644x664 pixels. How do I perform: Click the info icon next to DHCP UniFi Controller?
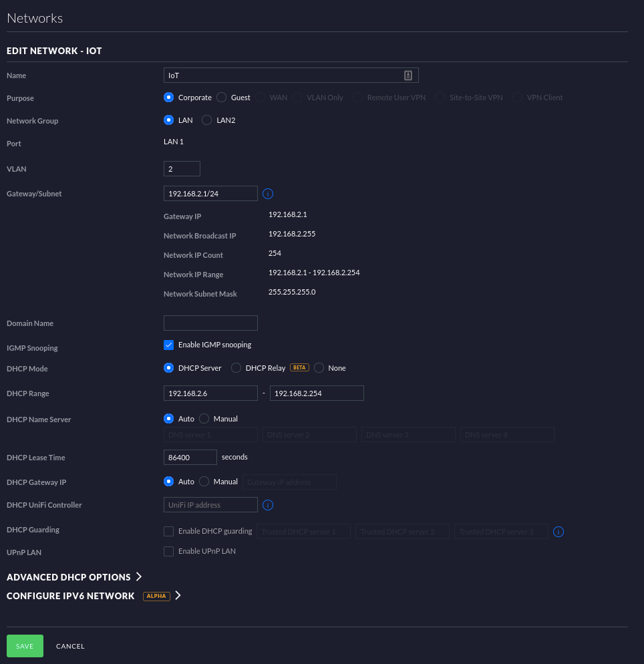click(x=268, y=505)
